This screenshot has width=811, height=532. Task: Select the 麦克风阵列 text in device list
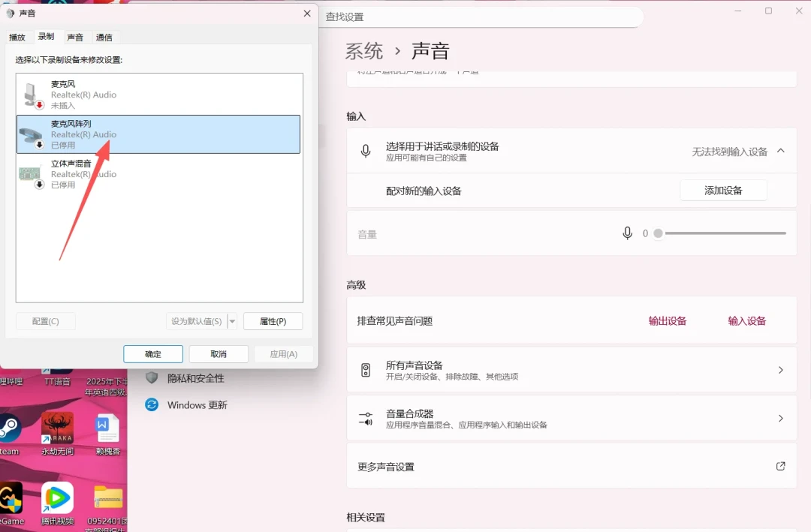pyautogui.click(x=71, y=124)
